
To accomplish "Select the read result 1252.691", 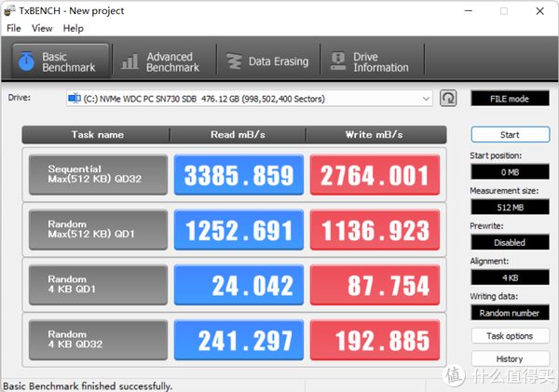I will pyautogui.click(x=239, y=229).
